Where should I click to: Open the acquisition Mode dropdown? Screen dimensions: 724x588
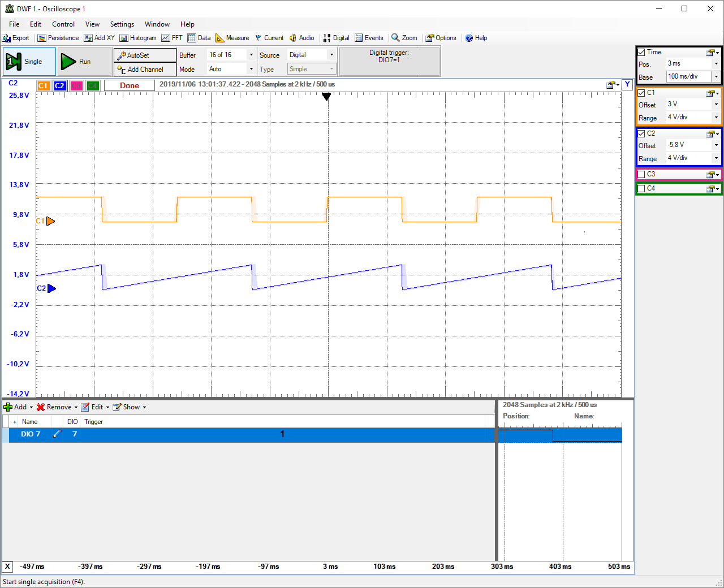click(251, 69)
